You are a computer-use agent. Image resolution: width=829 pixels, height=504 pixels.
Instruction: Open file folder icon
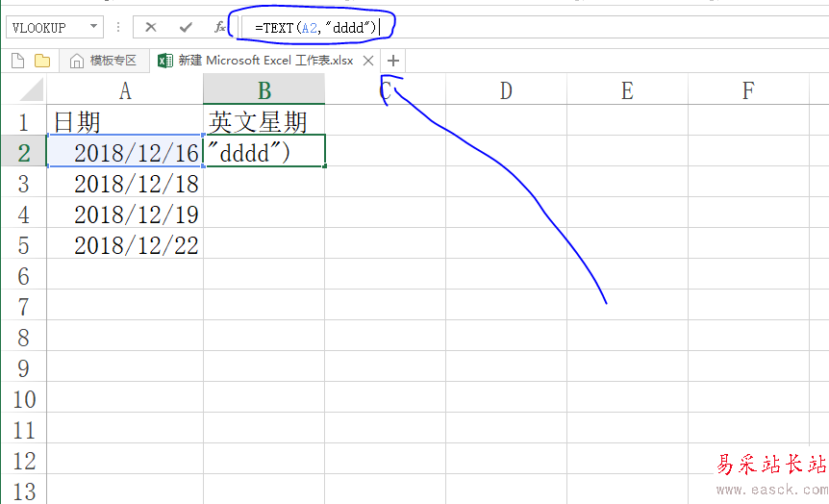[42, 61]
